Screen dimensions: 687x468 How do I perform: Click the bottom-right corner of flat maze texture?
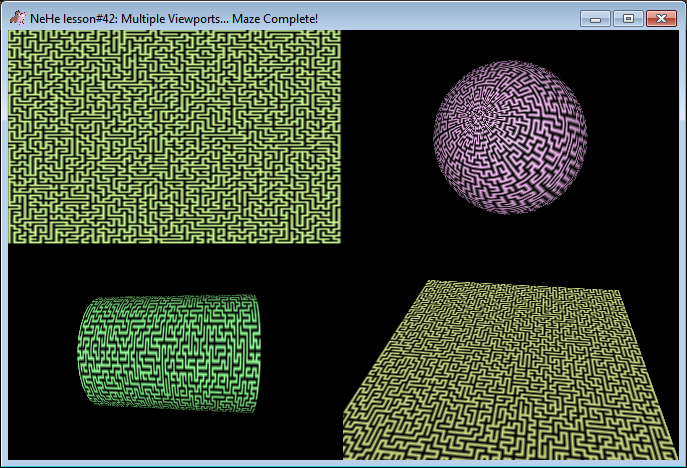[x=337, y=240]
